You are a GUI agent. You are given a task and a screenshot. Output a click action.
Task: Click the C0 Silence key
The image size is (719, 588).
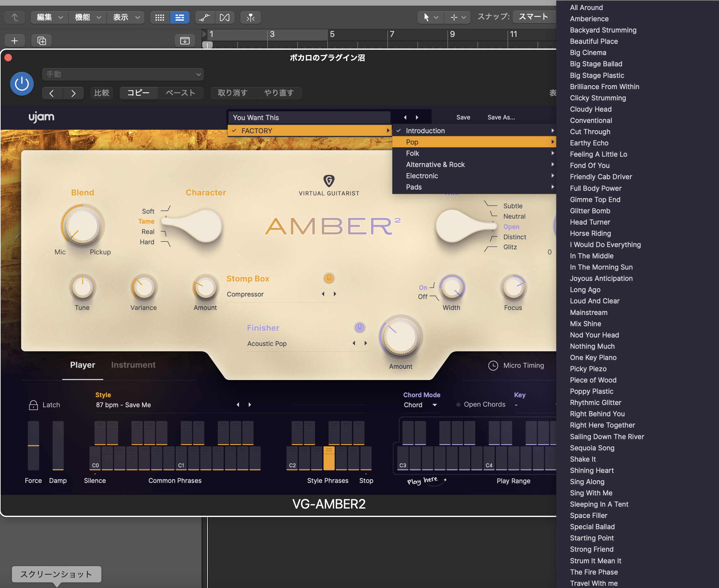tap(95, 458)
